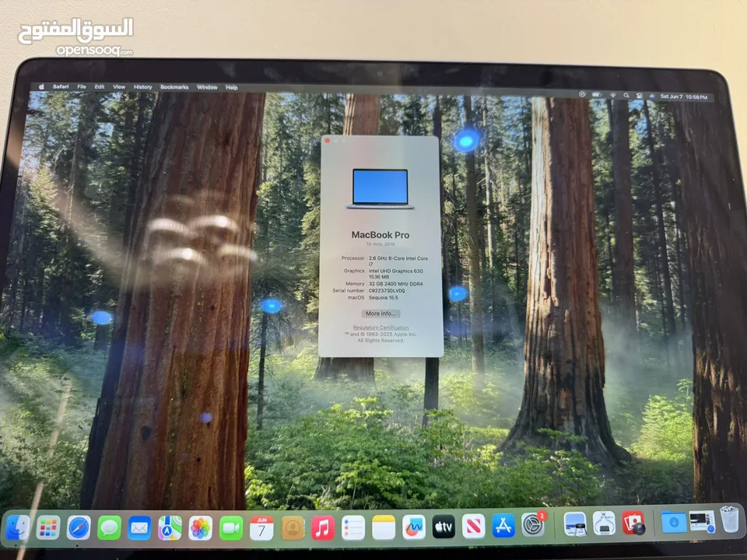
Task: Open the Help menu
Action: (x=232, y=88)
